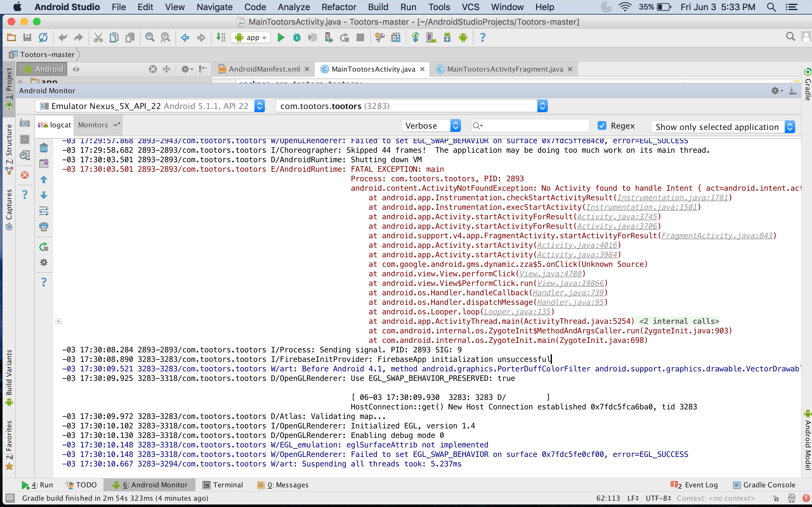Clear logcat with the trash icon
812x507 pixels.
(44, 148)
